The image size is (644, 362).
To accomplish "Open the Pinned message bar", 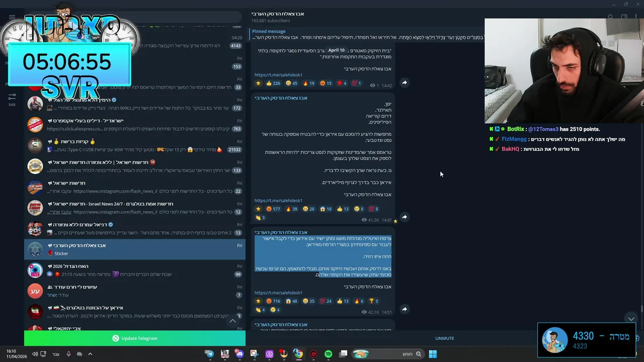I will point(367,34).
